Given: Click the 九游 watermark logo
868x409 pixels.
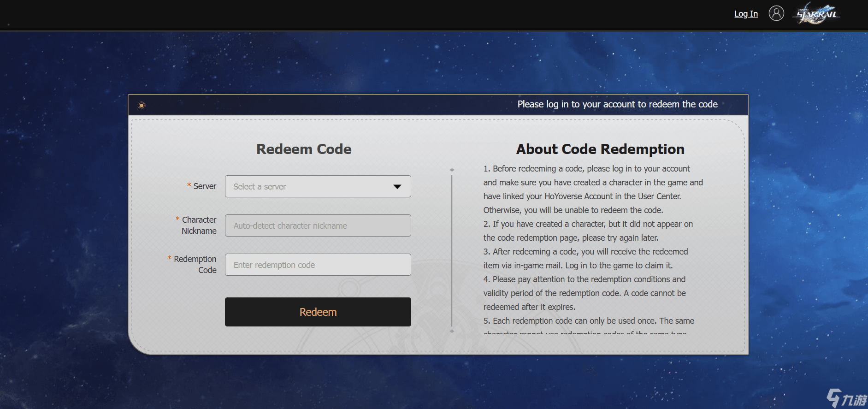Looking at the screenshot, I should pos(846,398).
